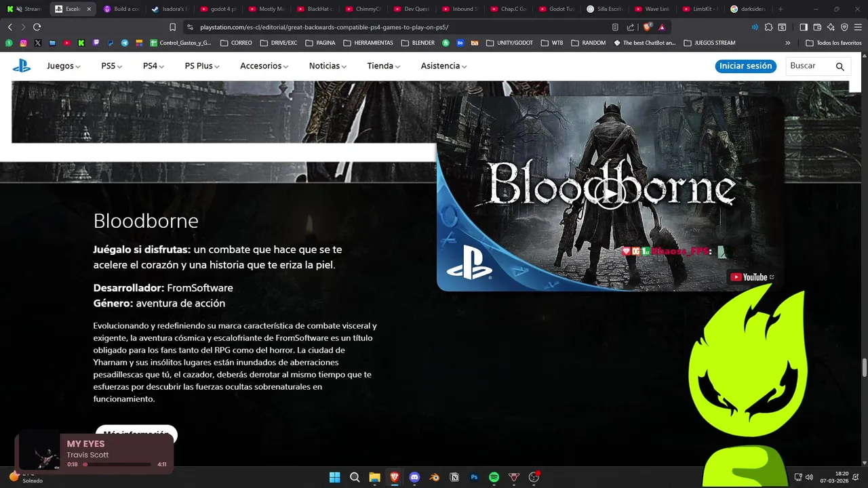868x488 pixels.
Task: Open extensions puzzle icon
Action: click(x=768, y=27)
